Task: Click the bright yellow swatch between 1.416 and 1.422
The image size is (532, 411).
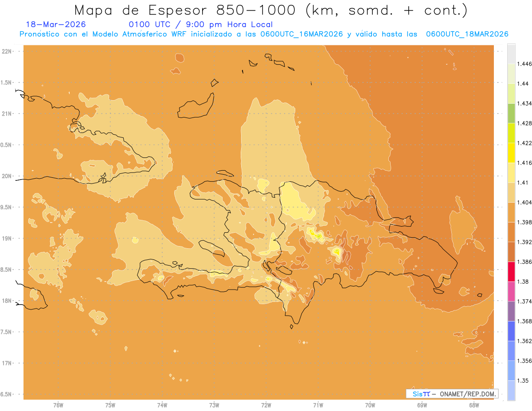Action: click(x=511, y=153)
